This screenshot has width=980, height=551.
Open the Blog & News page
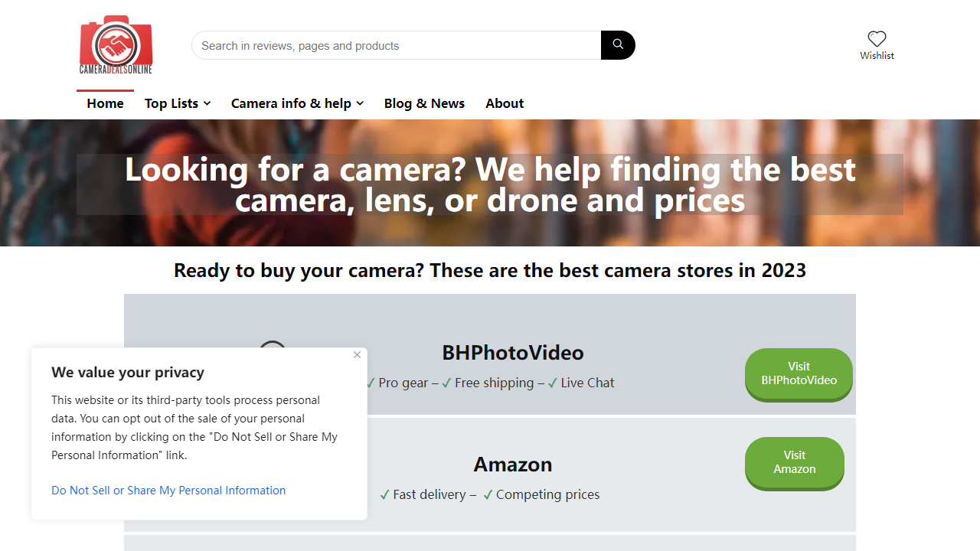(x=424, y=103)
